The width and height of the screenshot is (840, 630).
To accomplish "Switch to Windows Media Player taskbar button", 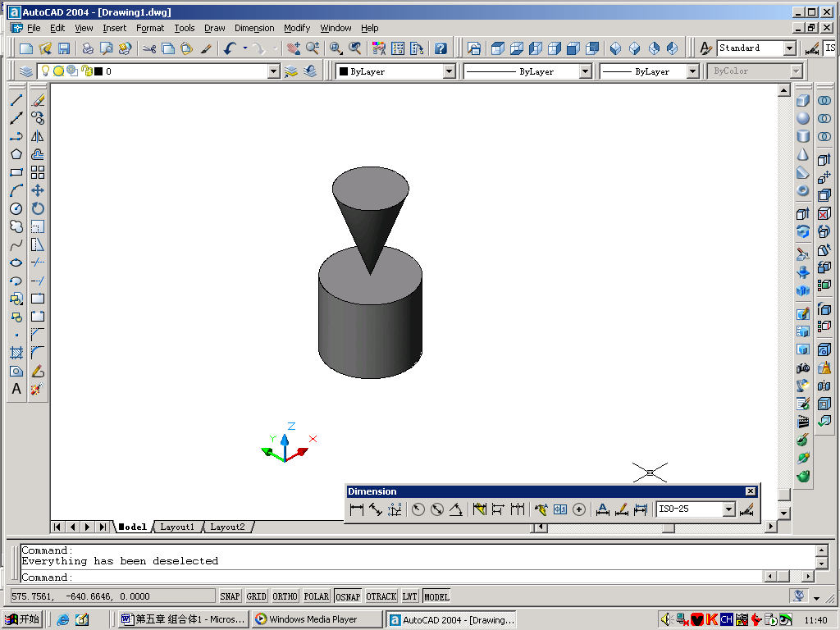I will 317,619.
